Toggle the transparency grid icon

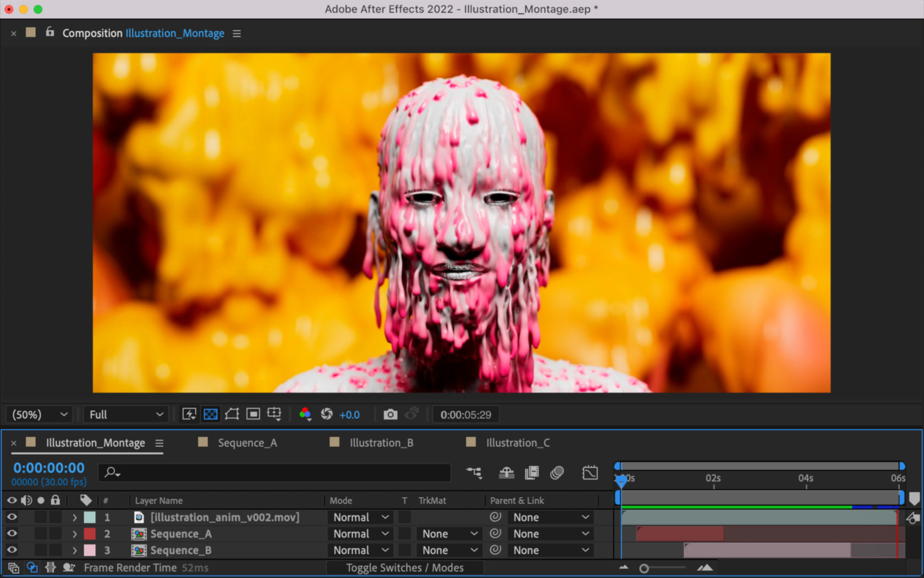(x=210, y=415)
